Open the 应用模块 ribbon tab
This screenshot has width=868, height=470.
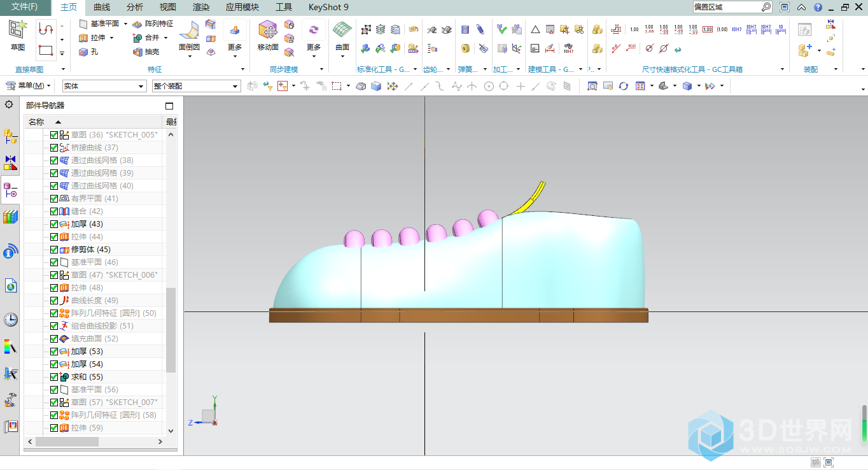[x=242, y=7]
